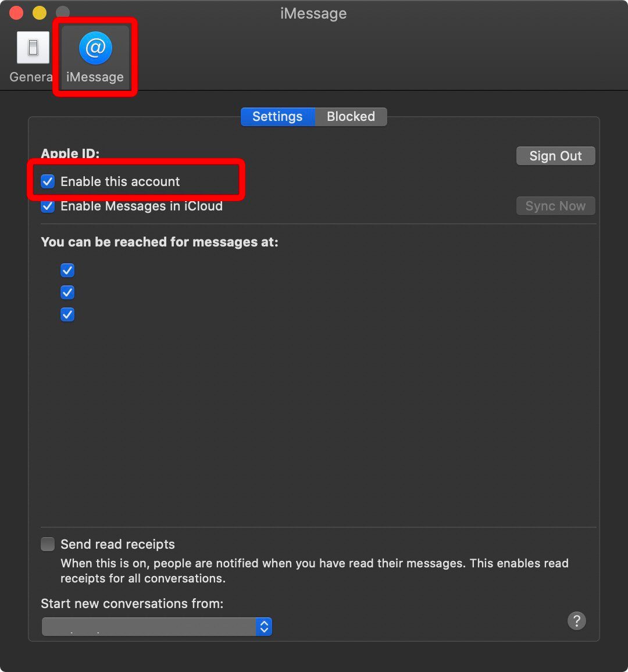Switch to the Blocked tab
This screenshot has height=672, width=628.
click(x=351, y=117)
